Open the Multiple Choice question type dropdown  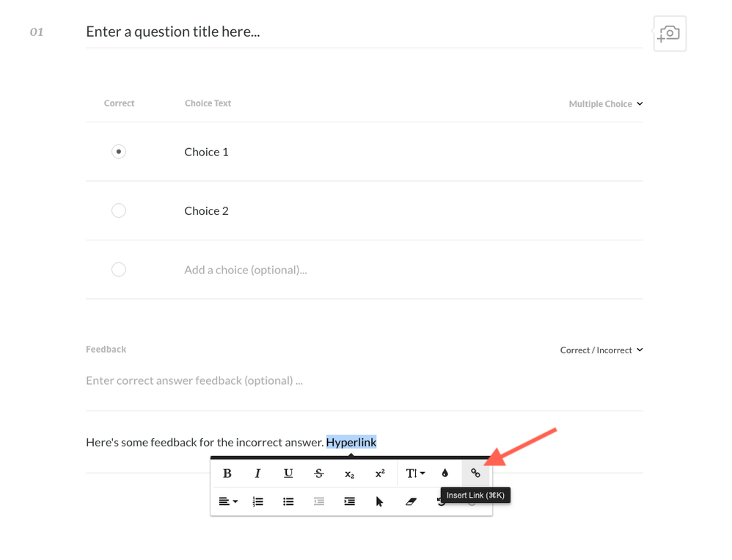coord(606,104)
